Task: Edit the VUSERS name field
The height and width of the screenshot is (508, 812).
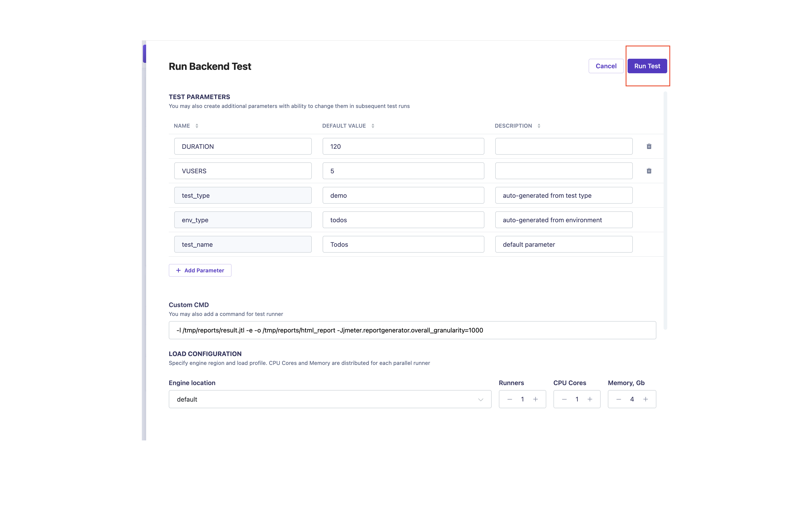Action: click(x=243, y=171)
